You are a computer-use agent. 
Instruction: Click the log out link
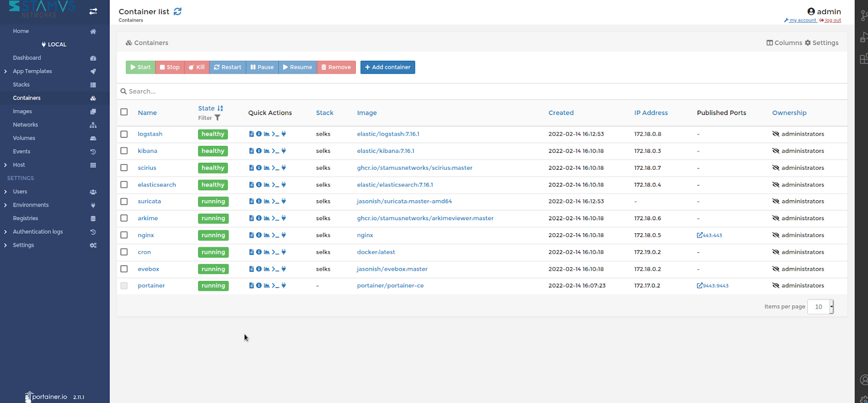(x=831, y=20)
